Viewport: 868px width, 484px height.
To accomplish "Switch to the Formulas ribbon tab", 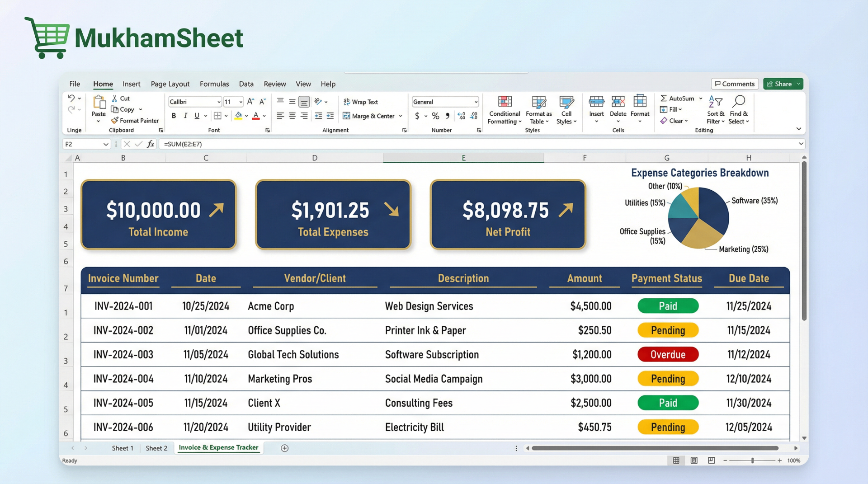I will (x=214, y=84).
